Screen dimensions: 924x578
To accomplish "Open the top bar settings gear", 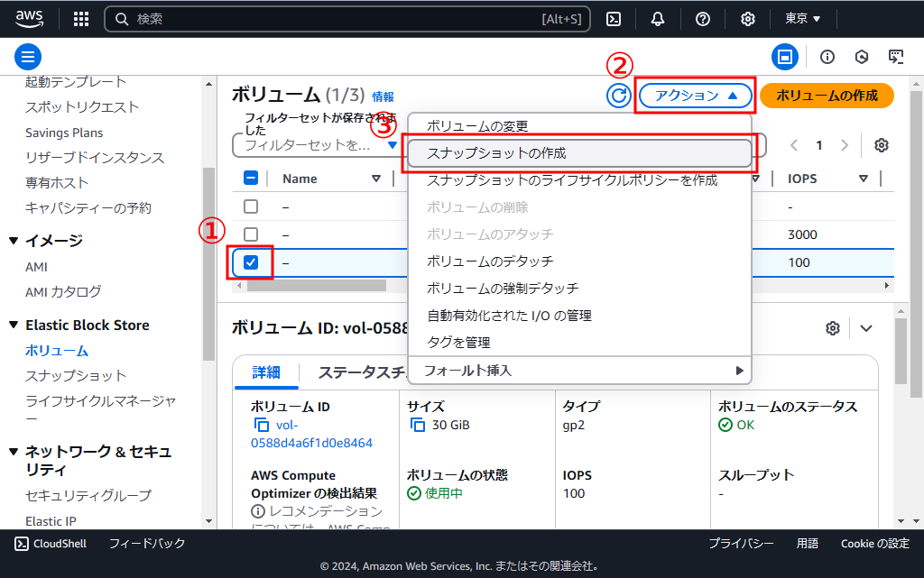I will [x=748, y=19].
